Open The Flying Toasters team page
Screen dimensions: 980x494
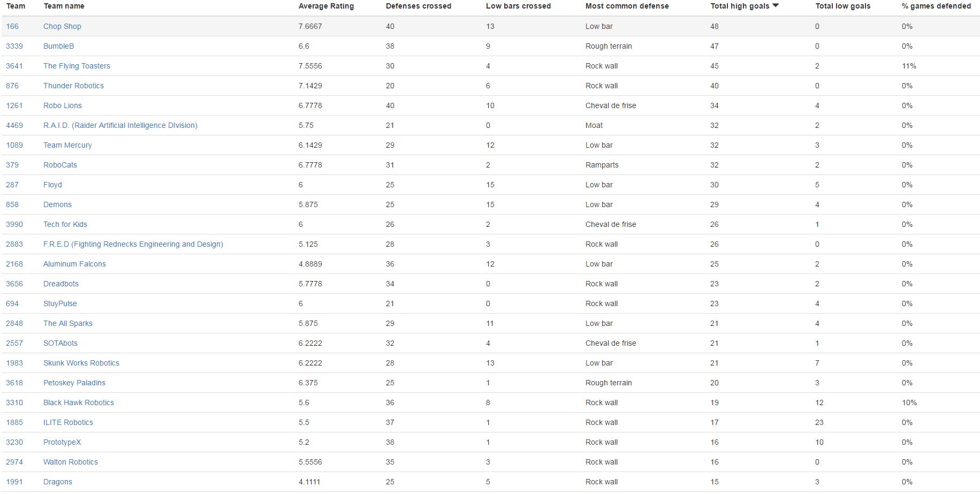77,66
